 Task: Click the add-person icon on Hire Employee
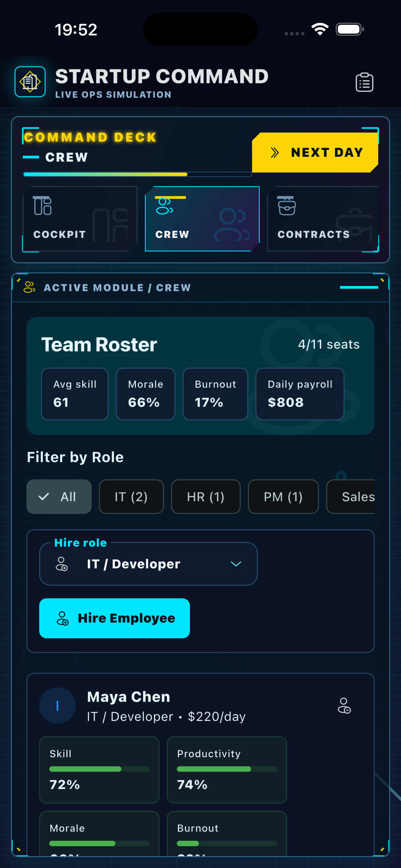pyautogui.click(x=62, y=618)
